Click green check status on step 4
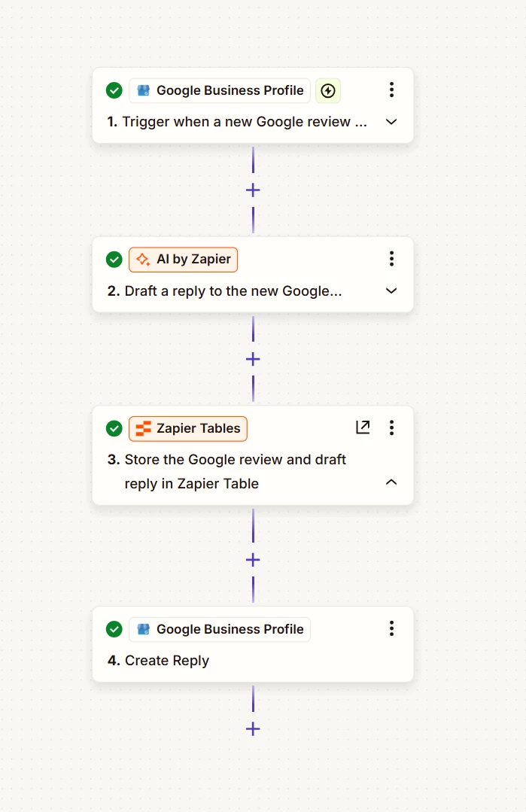This screenshot has width=526, height=812. tap(114, 629)
